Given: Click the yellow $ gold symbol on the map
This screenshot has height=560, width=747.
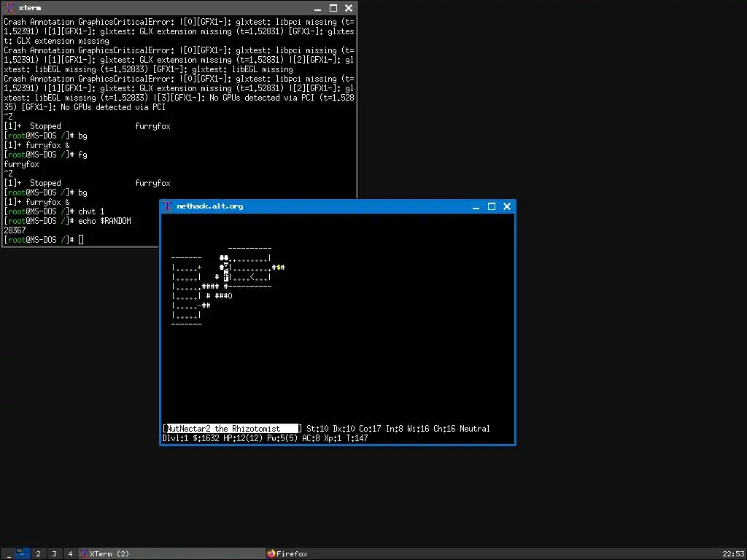Looking at the screenshot, I should (278, 267).
